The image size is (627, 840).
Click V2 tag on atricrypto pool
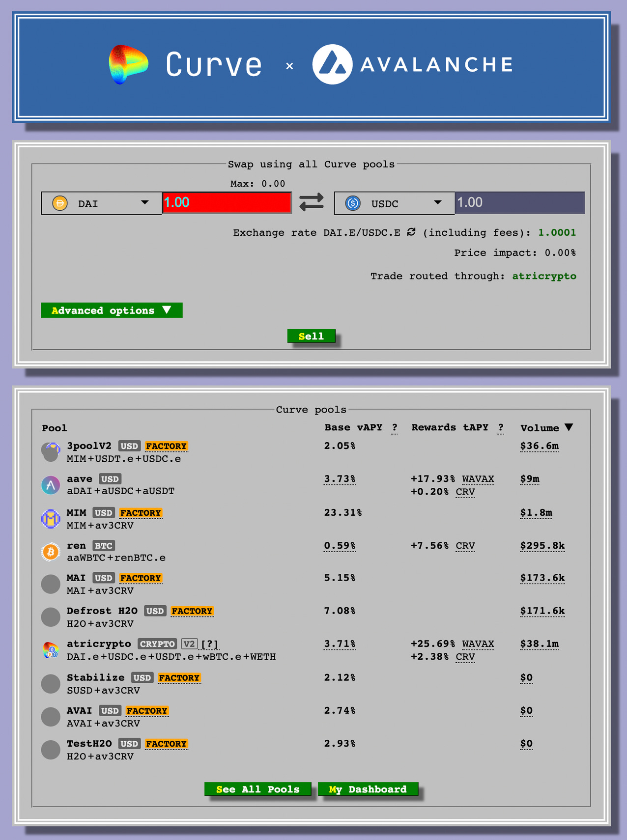[190, 644]
